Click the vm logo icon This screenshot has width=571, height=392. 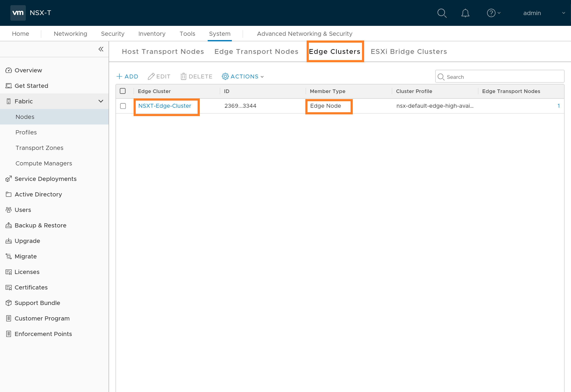point(18,13)
